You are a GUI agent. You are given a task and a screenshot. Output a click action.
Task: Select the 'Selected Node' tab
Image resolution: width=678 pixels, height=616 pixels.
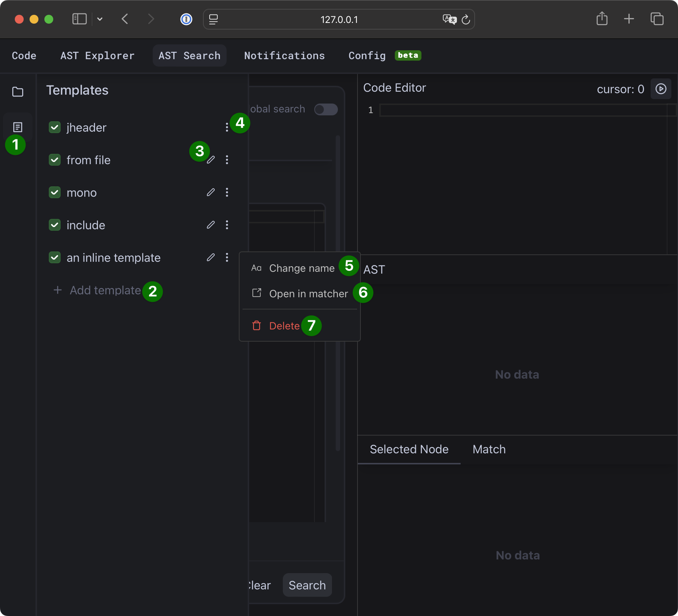point(409,449)
